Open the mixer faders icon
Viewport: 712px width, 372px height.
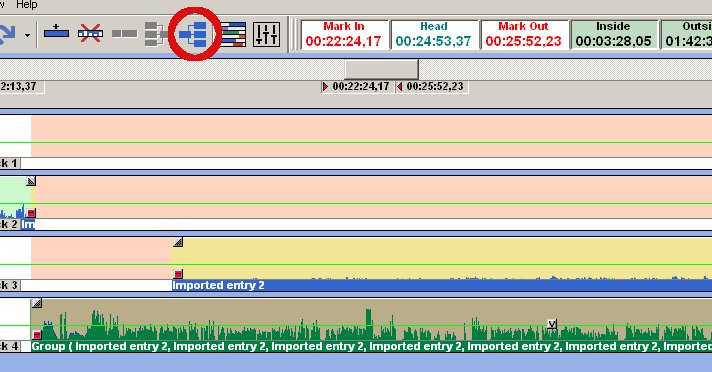coord(266,35)
